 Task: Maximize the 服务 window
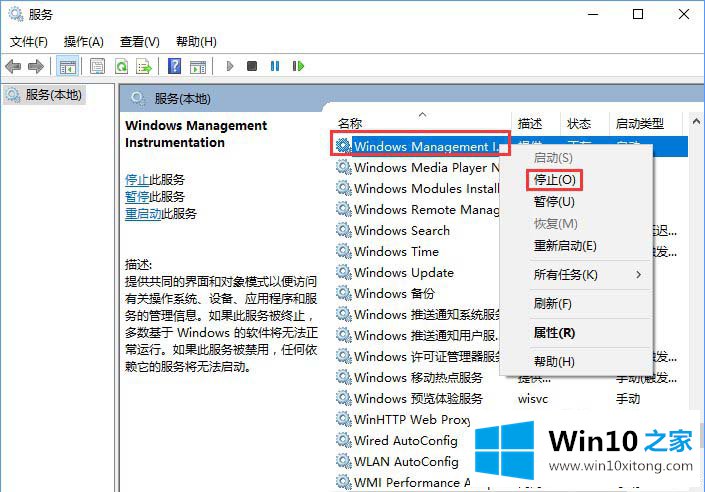pyautogui.click(x=638, y=14)
